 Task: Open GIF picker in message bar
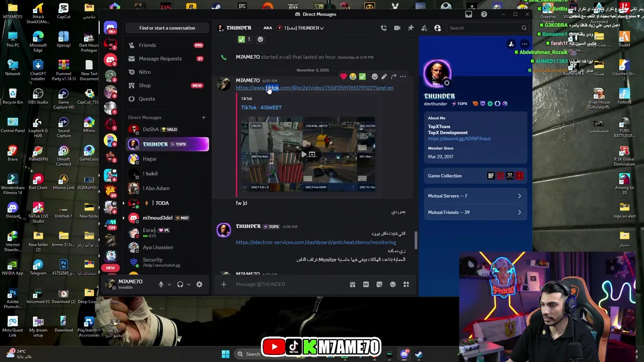pos(366,284)
